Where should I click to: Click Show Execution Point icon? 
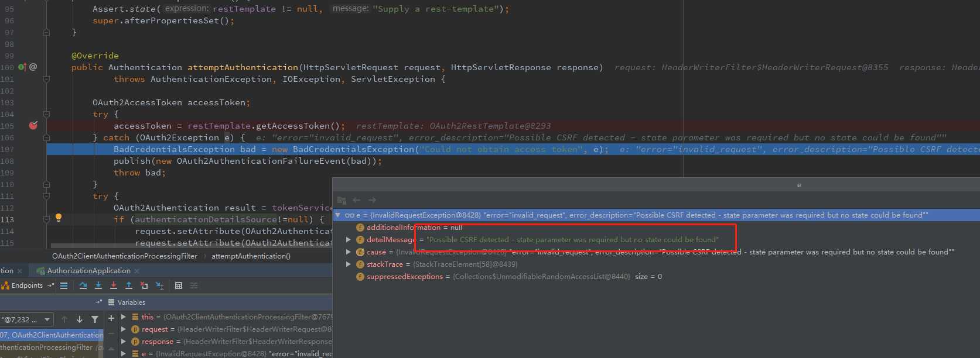click(64, 285)
